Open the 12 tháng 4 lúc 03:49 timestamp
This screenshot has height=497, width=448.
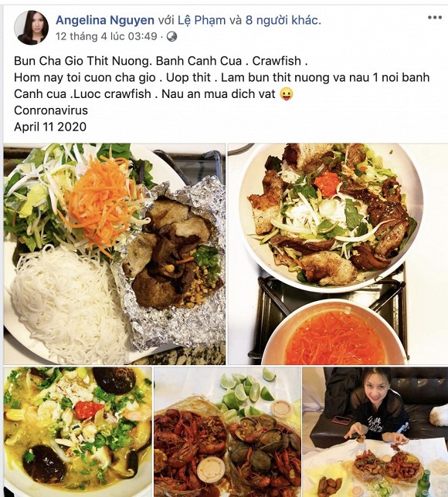click(107, 36)
